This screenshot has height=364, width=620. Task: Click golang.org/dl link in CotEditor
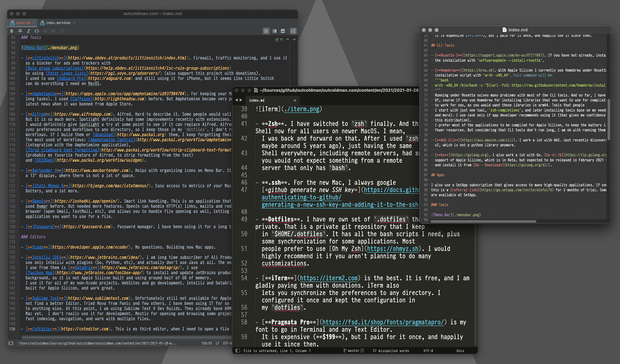click(526, 165)
